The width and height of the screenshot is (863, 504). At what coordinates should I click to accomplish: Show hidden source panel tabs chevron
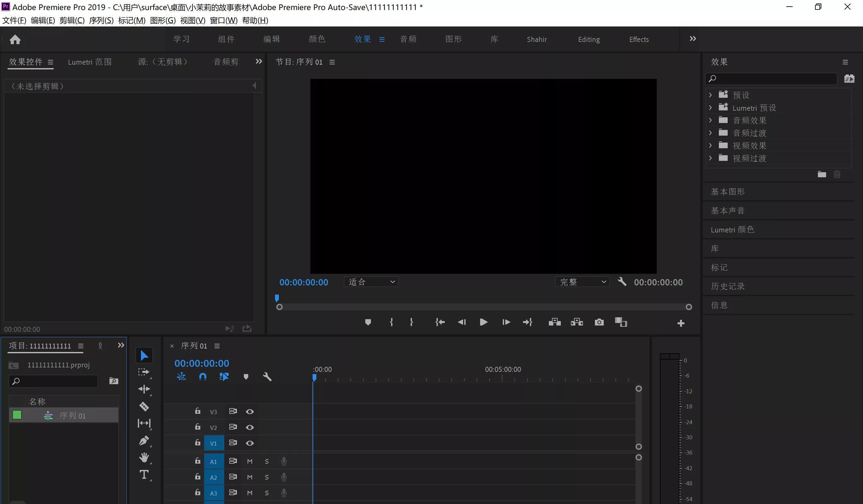pos(259,61)
